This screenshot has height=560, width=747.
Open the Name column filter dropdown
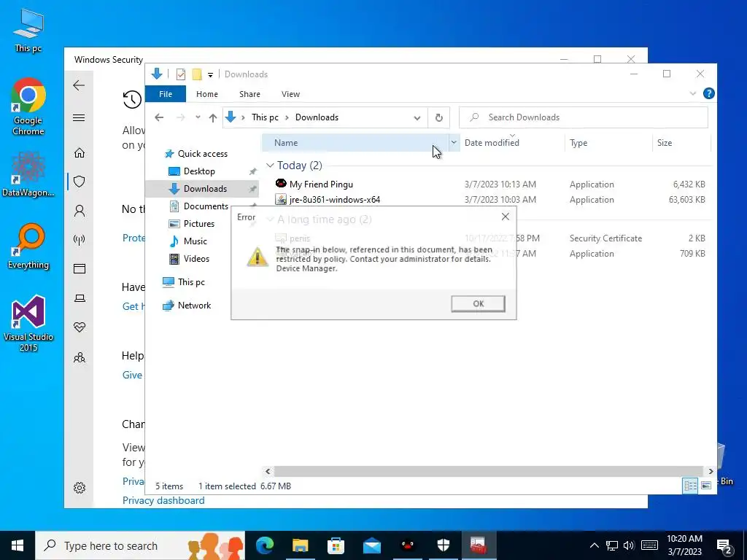tap(454, 142)
